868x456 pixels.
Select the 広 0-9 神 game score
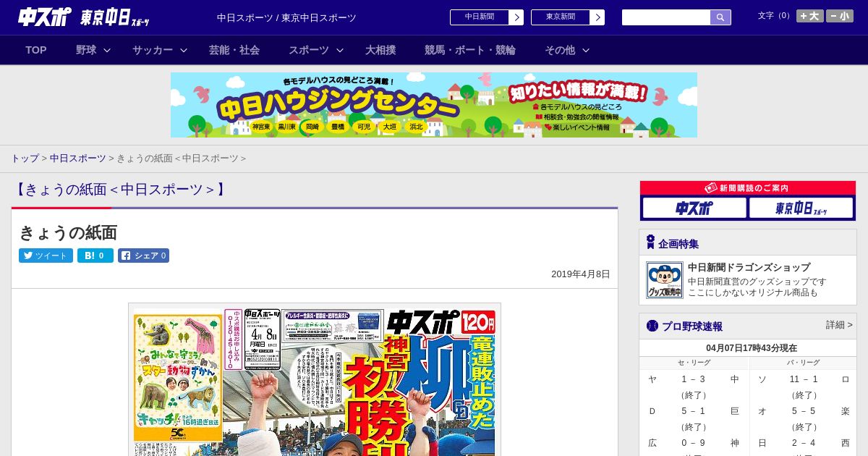(x=694, y=443)
